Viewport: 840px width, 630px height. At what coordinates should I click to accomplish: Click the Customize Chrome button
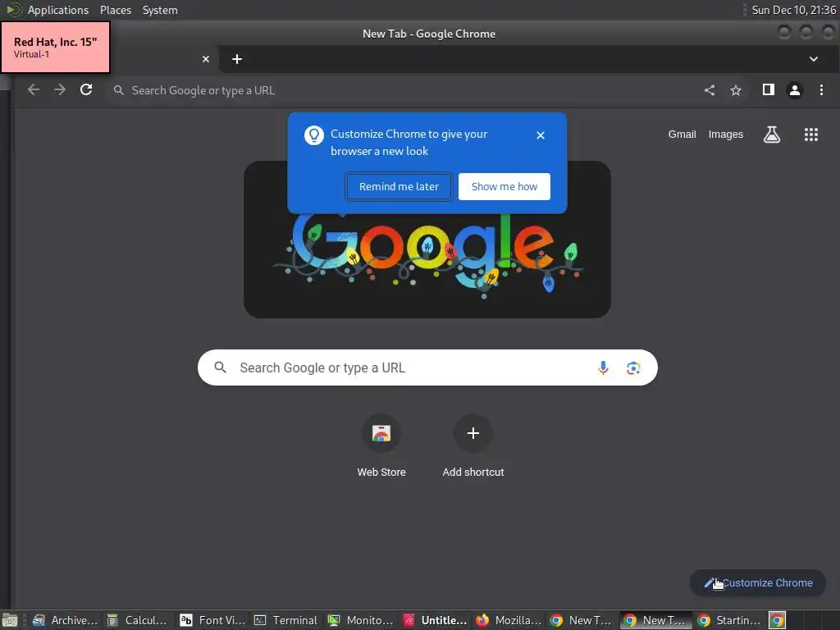click(x=757, y=583)
